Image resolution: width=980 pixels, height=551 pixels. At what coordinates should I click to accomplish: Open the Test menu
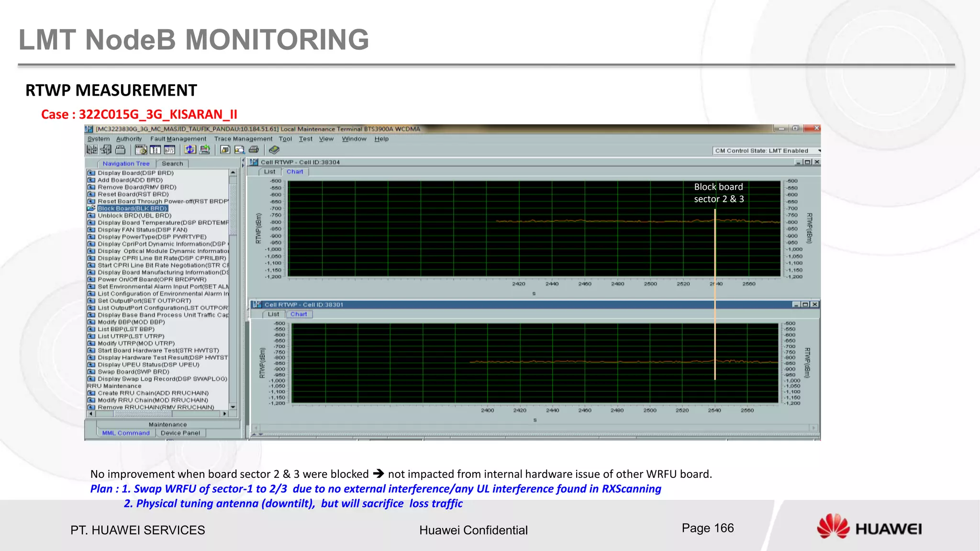[x=306, y=139]
